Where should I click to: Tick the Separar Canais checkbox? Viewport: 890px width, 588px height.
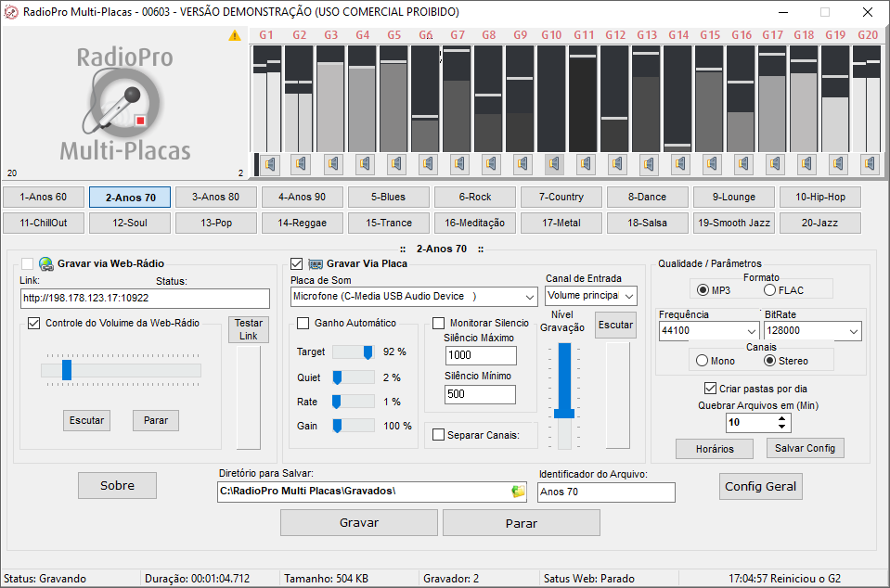[x=438, y=435]
